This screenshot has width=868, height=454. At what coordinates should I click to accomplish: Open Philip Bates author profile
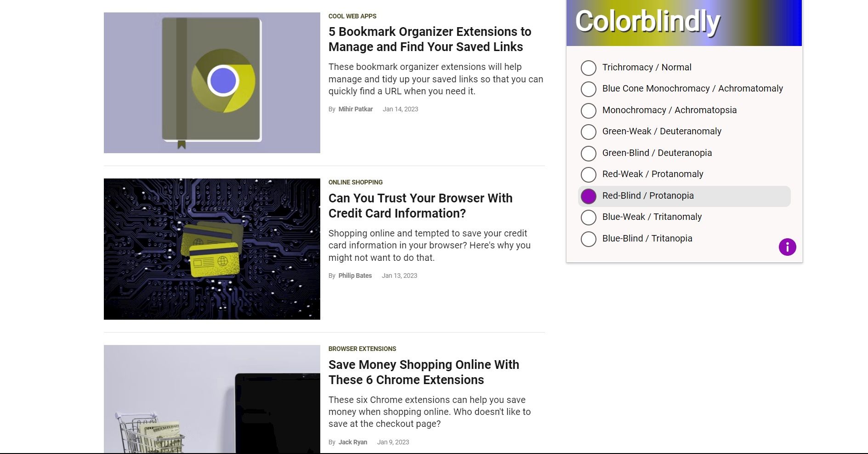[x=355, y=276]
